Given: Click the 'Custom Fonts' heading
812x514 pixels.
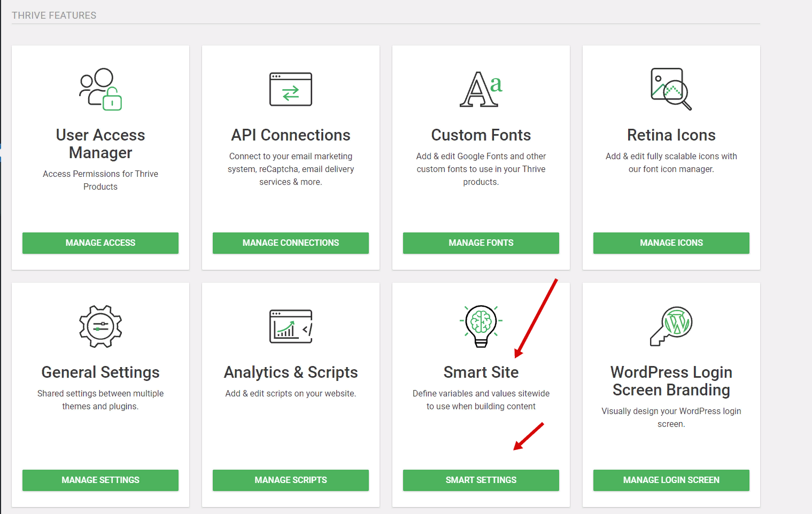Looking at the screenshot, I should pos(481,135).
